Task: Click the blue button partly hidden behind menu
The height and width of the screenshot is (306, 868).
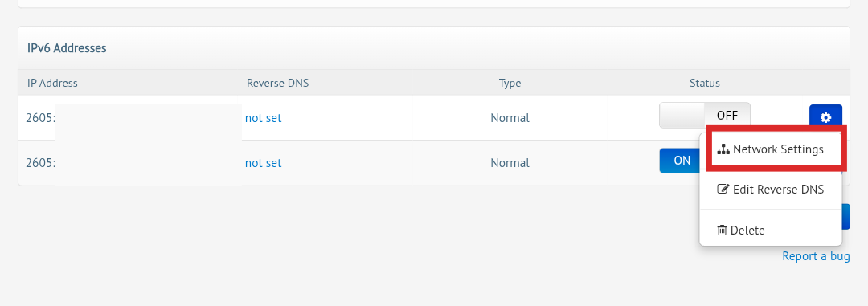Action: [x=845, y=216]
